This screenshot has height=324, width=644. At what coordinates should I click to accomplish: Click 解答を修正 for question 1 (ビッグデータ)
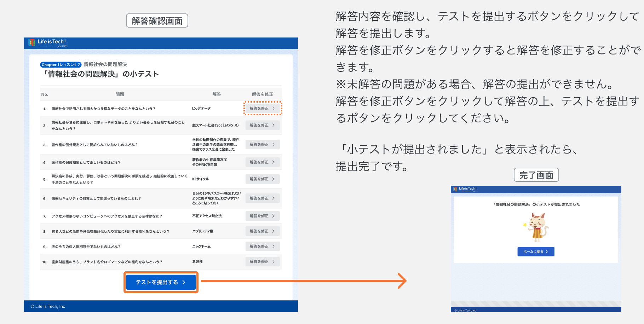[263, 109]
